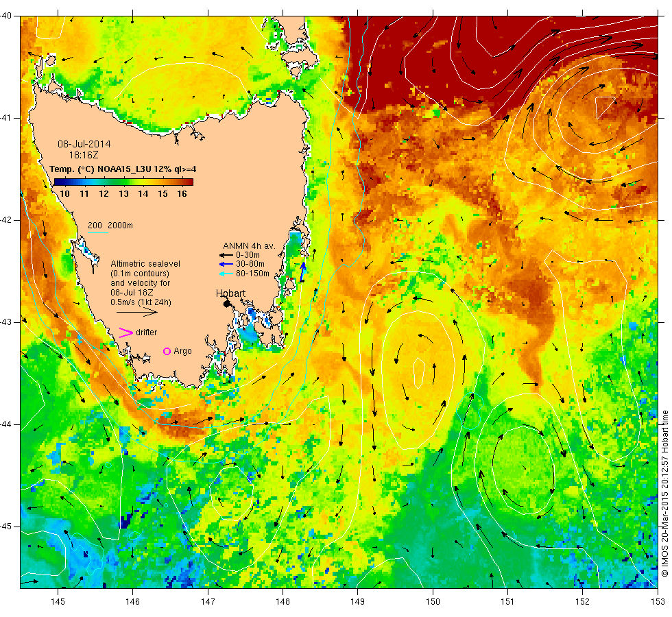Click the -43 latitude axis label
The image size is (672, 617).
(x=7, y=322)
